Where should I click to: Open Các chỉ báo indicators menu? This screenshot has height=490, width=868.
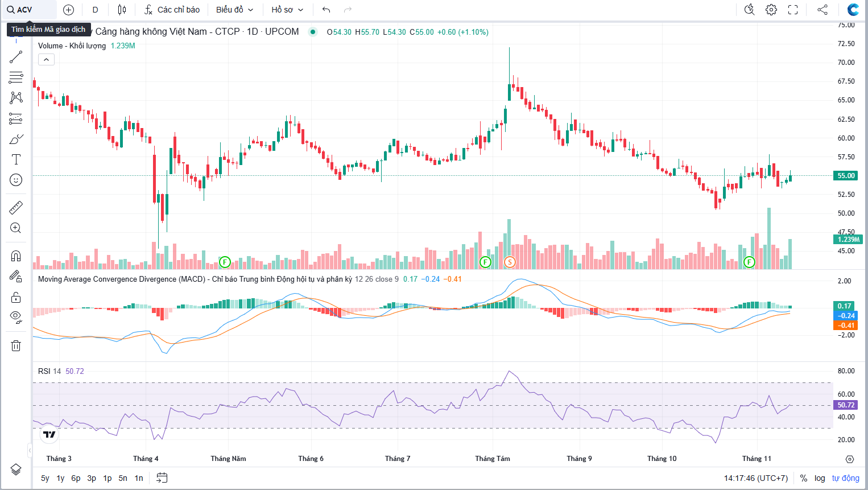[172, 10]
